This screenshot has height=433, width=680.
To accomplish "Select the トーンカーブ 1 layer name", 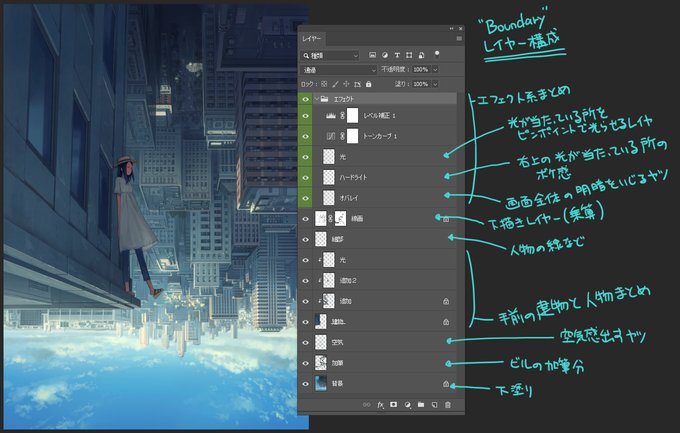I will 380,136.
